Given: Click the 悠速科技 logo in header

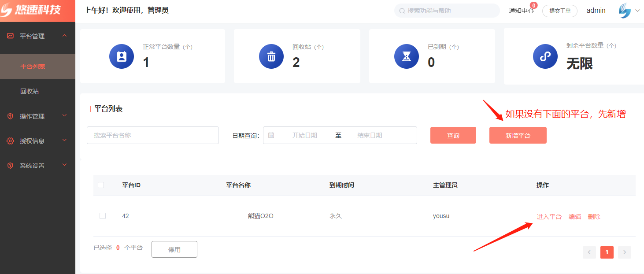Looking at the screenshot, I should tap(31, 11).
